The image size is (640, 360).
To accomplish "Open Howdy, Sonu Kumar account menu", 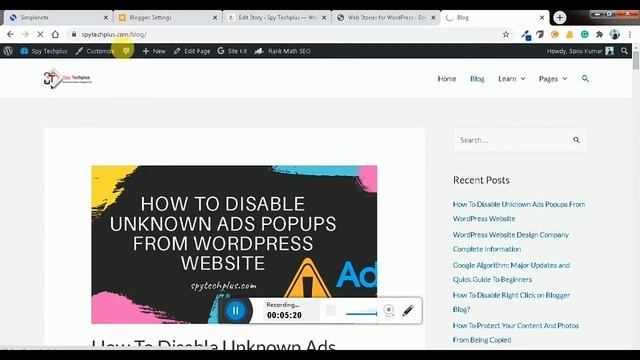I will click(580, 51).
